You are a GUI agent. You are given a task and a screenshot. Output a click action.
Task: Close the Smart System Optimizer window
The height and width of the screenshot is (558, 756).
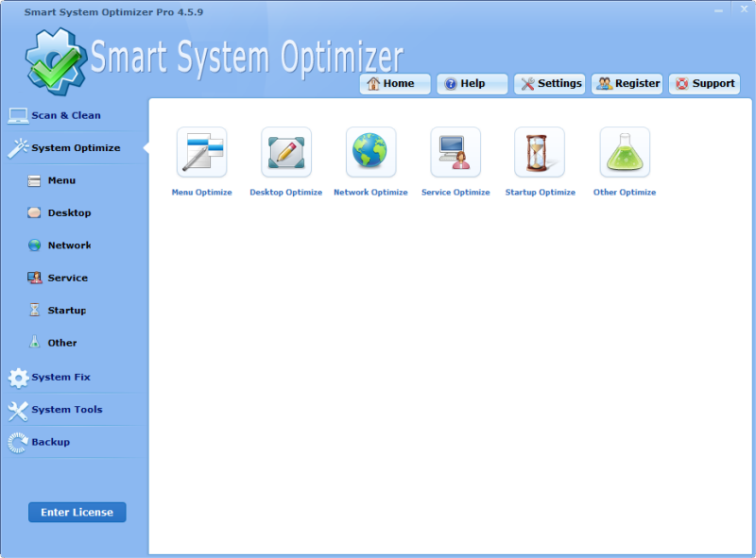[744, 9]
